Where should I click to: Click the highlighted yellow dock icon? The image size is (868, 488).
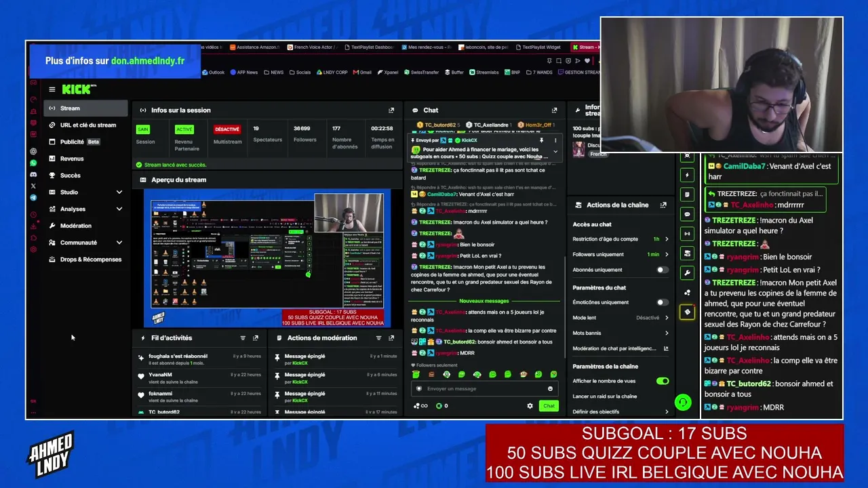tap(687, 312)
